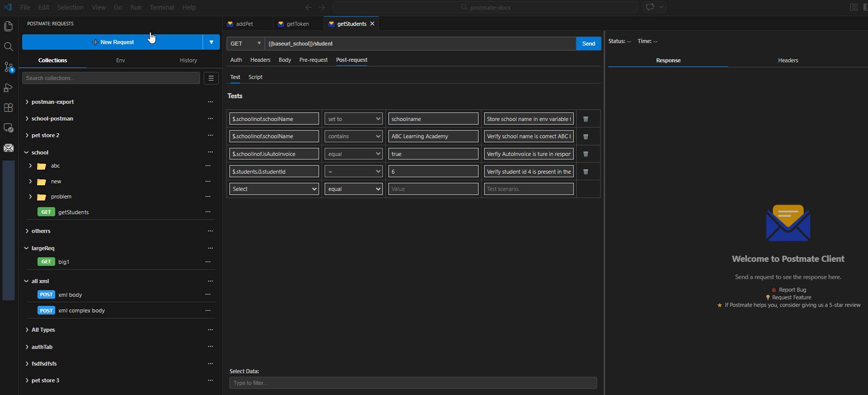Switch to the Env tab
Viewport: 868px width, 395px height.
click(121, 60)
